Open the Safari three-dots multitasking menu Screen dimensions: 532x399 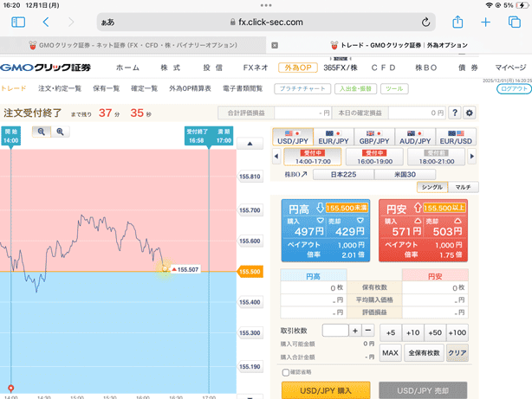tap(266, 5)
